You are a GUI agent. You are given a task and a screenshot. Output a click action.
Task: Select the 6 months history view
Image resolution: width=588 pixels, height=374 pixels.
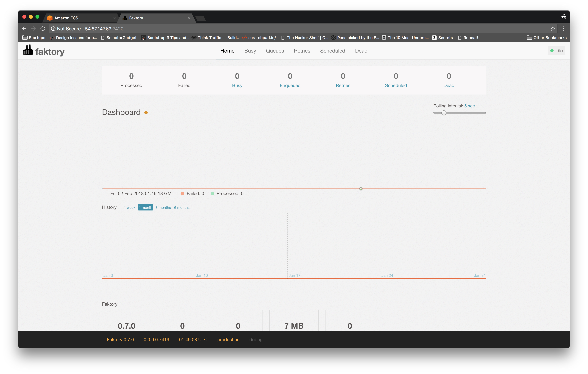[182, 207]
